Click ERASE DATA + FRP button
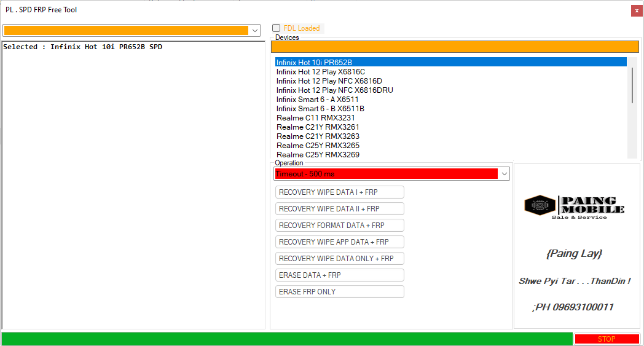This screenshot has width=644, height=346. [340, 275]
